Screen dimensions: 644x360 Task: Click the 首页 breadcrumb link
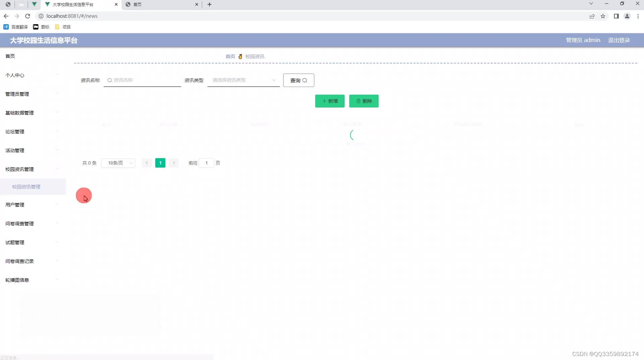[230, 56]
